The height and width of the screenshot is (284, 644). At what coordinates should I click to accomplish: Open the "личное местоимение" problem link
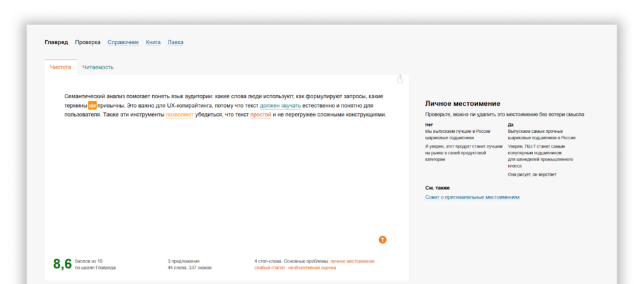352,261
